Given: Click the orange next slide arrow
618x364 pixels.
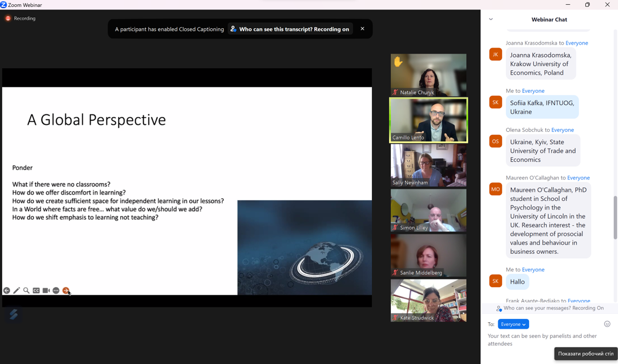Looking at the screenshot, I should 66,290.
